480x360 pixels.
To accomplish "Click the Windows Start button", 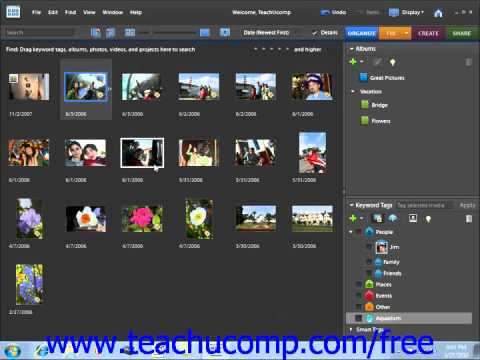I will [x=12, y=351].
